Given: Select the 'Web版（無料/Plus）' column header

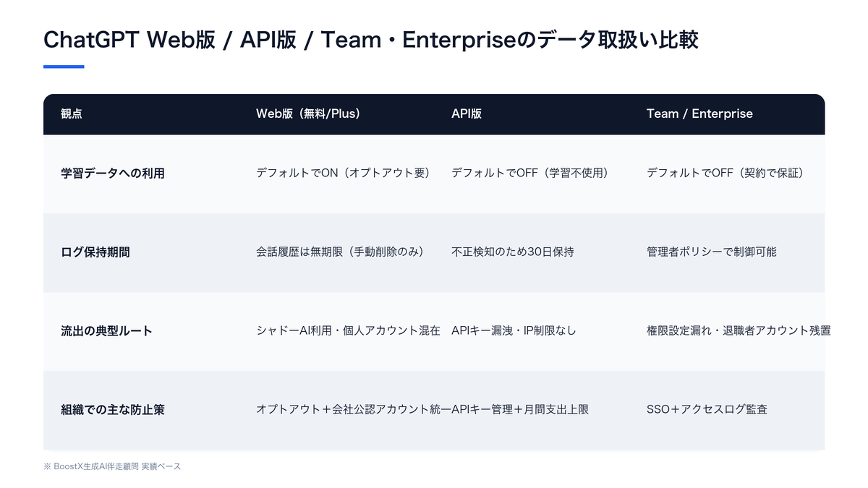Looking at the screenshot, I should click(x=308, y=114).
